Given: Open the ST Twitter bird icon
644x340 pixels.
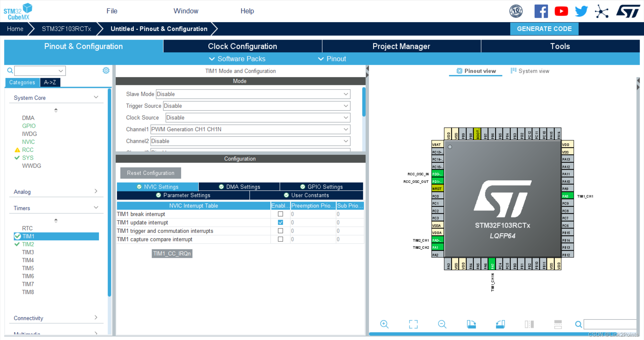Looking at the screenshot, I should (581, 11).
